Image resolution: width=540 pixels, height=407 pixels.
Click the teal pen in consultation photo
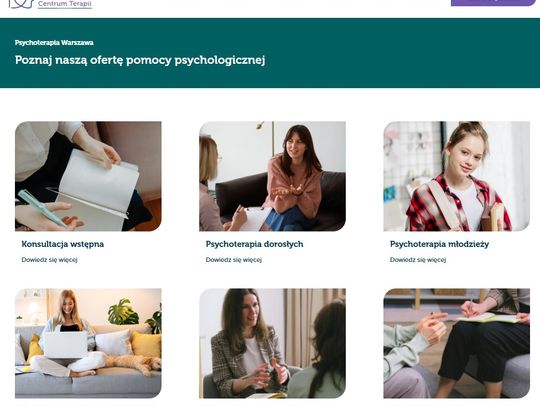pyautogui.click(x=41, y=208)
